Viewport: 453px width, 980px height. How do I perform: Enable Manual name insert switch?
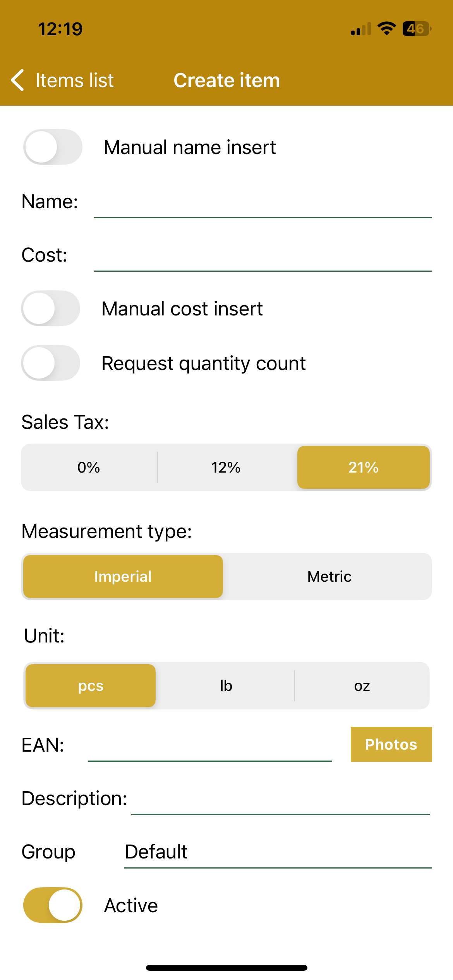(x=53, y=147)
